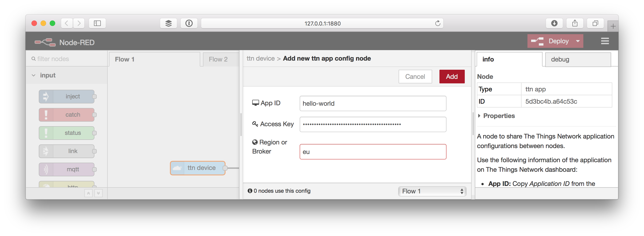The width and height of the screenshot is (644, 236).
Task: Click the ttn device breadcrumb link
Action: 260,59
